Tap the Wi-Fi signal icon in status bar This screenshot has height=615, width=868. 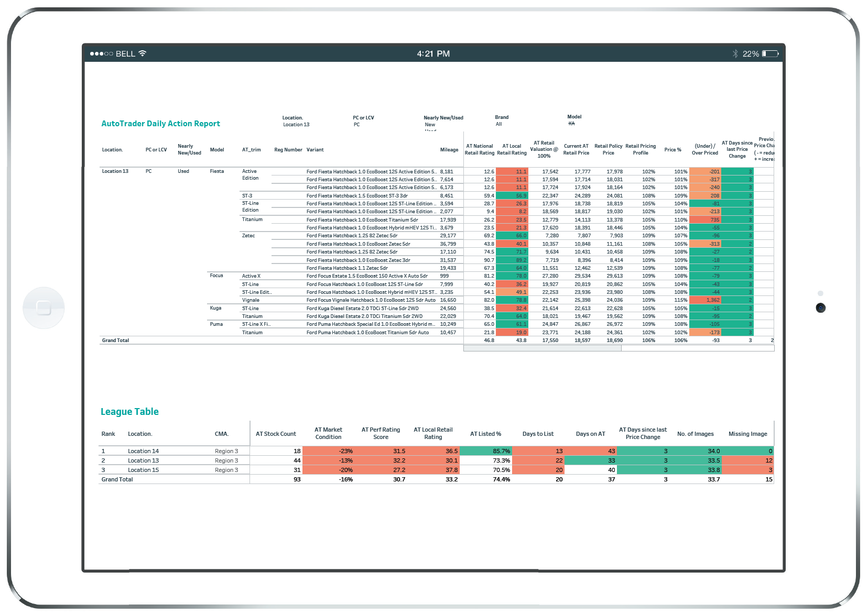143,53
